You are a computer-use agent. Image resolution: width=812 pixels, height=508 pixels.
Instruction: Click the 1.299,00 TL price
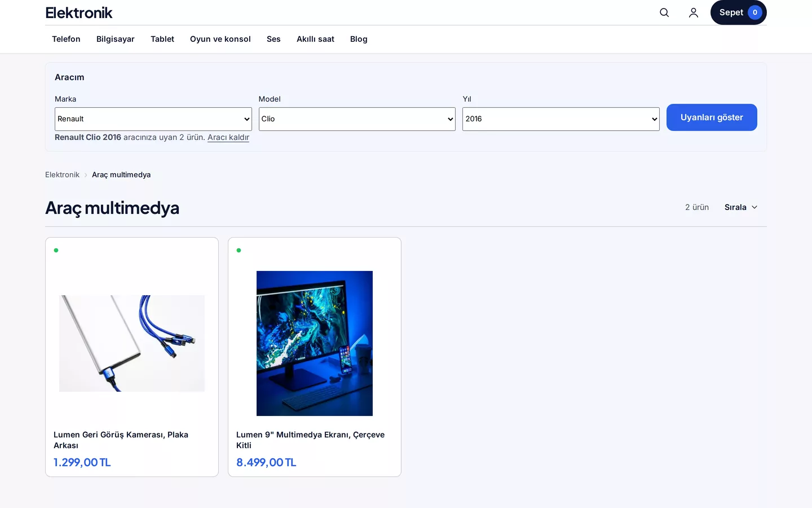point(82,462)
